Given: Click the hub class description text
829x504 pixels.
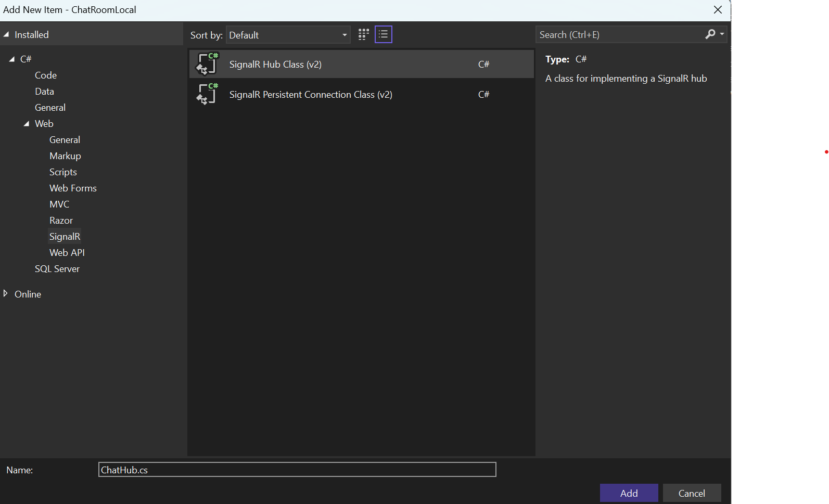Looking at the screenshot, I should tap(626, 79).
